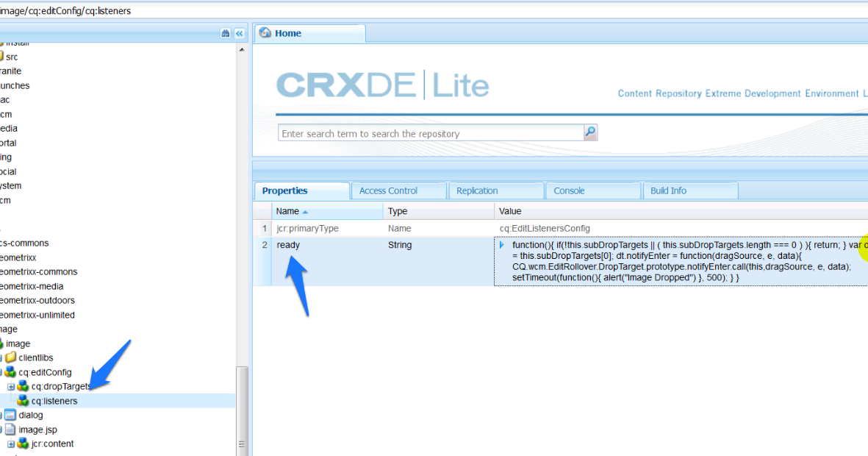The image size is (868, 456).
Task: Click the Type column header
Action: 439,211
